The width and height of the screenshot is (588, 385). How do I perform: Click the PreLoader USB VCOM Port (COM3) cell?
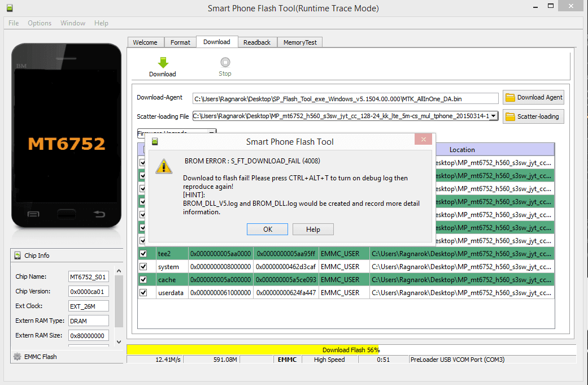click(492, 360)
